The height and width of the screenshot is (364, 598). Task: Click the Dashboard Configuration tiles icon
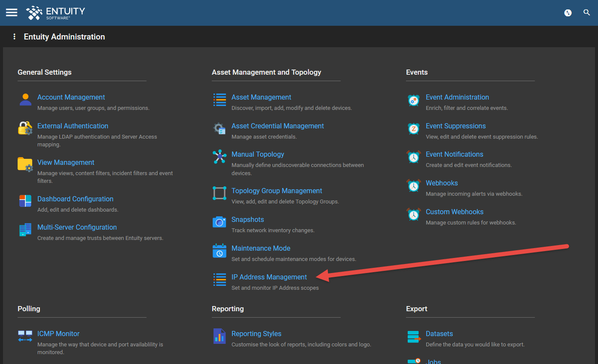[25, 201]
